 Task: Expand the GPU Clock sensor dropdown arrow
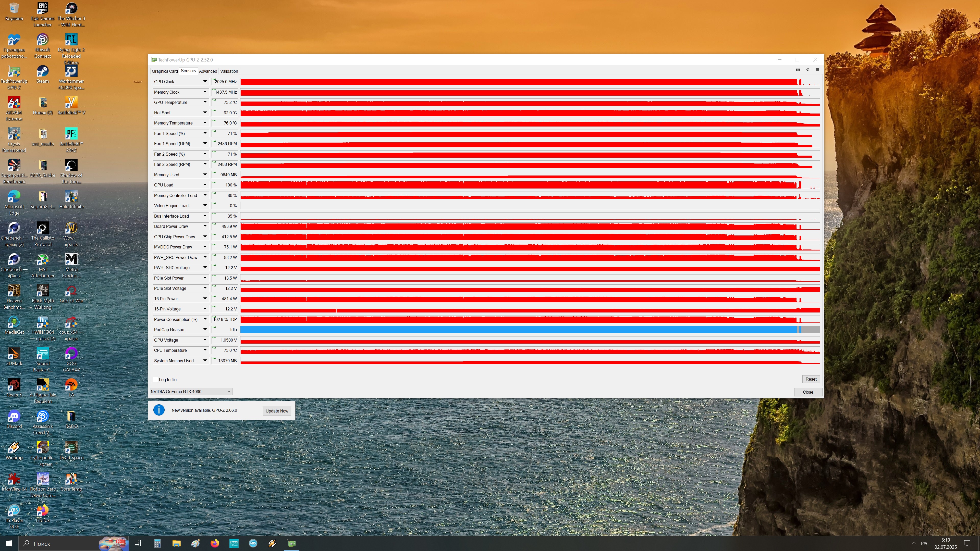205,81
